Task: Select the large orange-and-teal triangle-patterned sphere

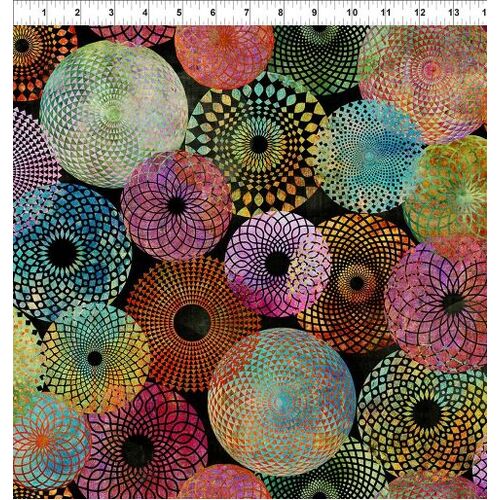Action: click(x=282, y=402)
